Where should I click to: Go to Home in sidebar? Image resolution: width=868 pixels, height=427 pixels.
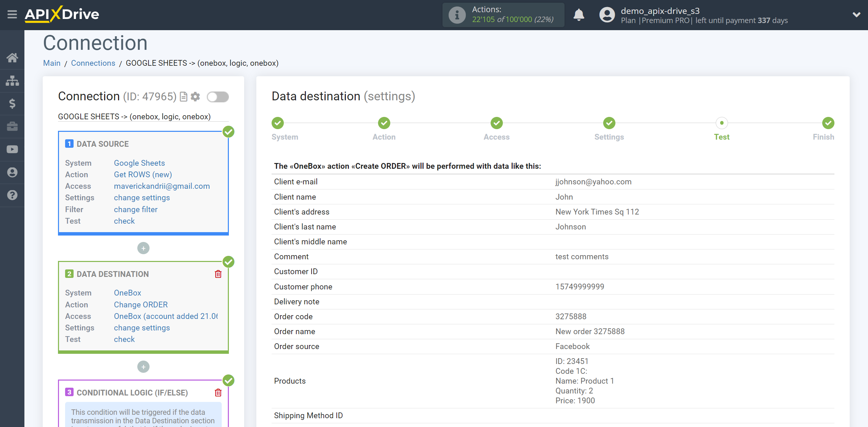point(12,58)
